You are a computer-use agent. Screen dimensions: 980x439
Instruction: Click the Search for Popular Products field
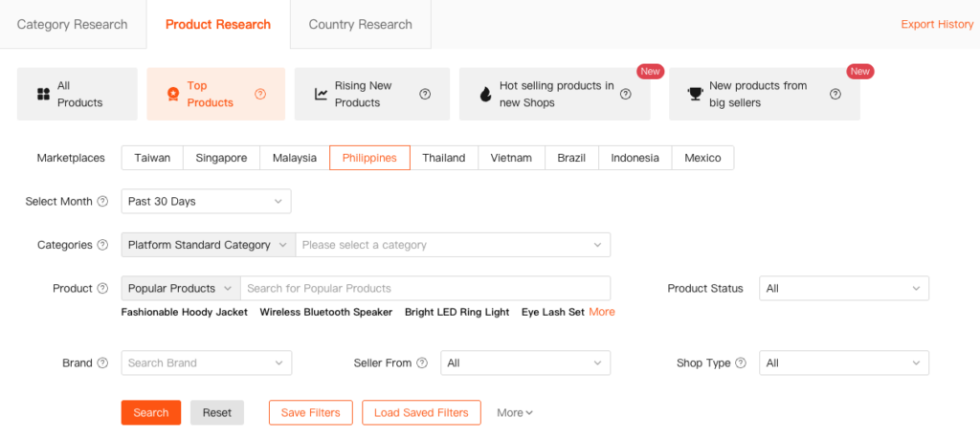424,288
